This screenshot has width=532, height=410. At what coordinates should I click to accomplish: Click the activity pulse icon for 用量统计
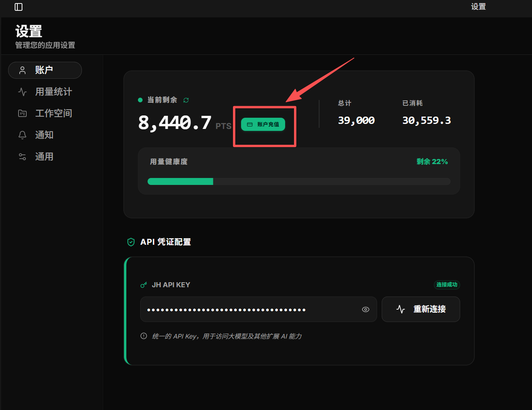(x=22, y=92)
